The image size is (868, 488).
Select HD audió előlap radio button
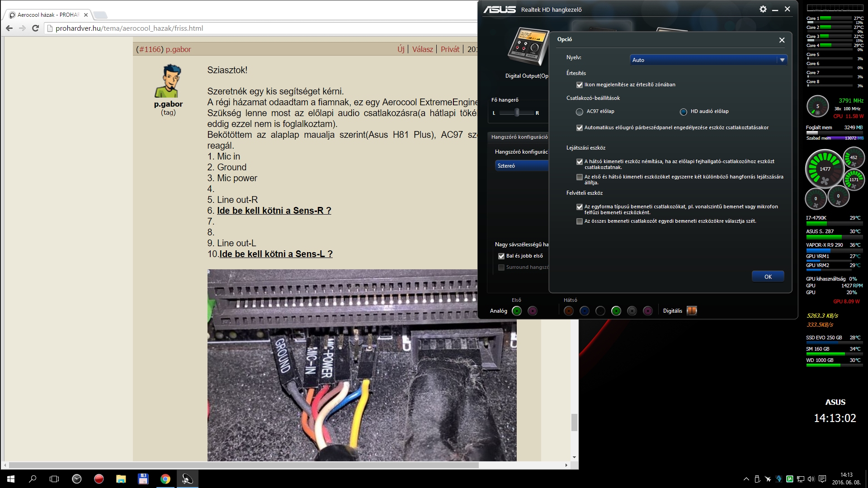(684, 112)
